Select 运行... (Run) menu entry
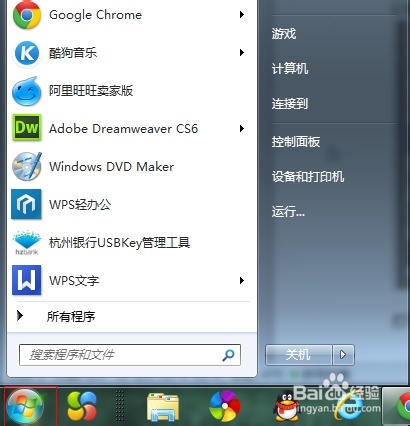Viewport: 410px width, 426px height. point(288,211)
